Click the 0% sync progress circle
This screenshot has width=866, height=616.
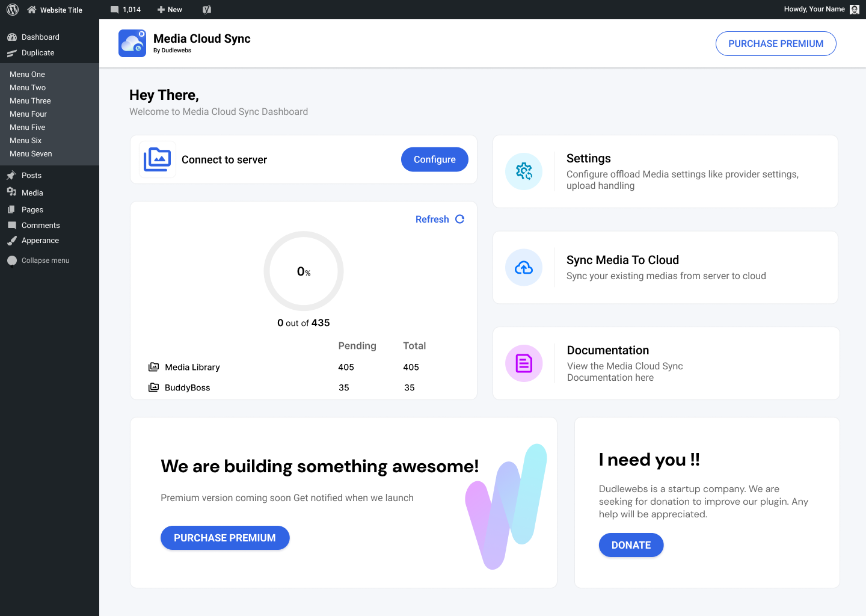pos(303,271)
